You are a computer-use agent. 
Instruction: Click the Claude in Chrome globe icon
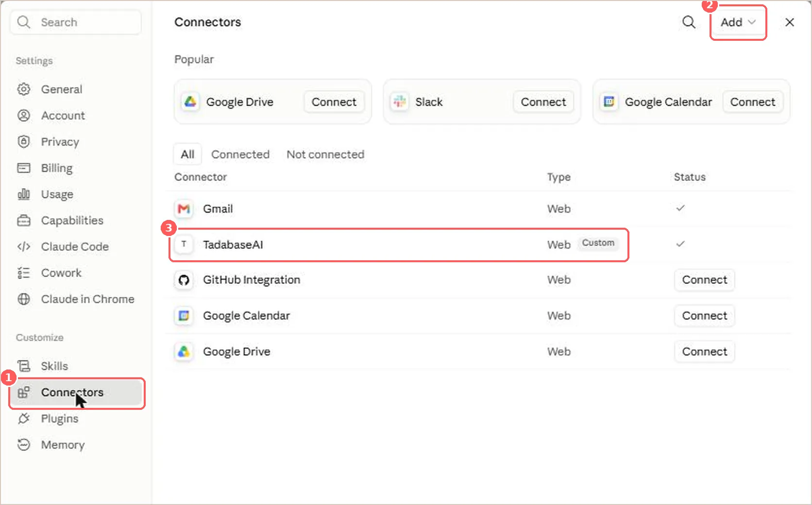pos(24,299)
